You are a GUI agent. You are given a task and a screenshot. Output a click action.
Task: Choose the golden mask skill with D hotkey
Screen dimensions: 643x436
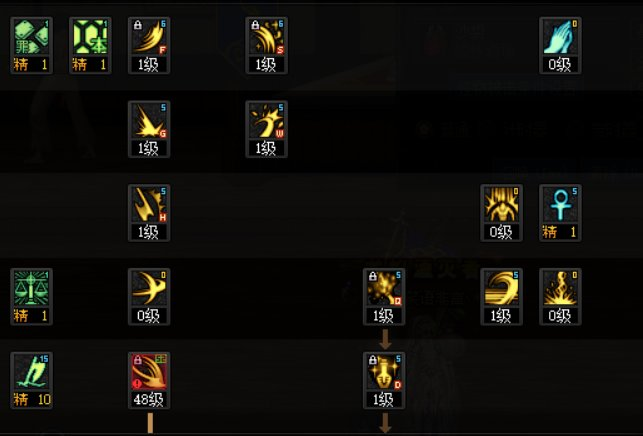(x=384, y=372)
